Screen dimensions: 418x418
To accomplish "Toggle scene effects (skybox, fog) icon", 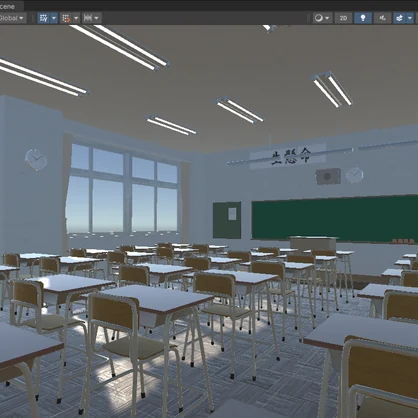I will click(399, 18).
